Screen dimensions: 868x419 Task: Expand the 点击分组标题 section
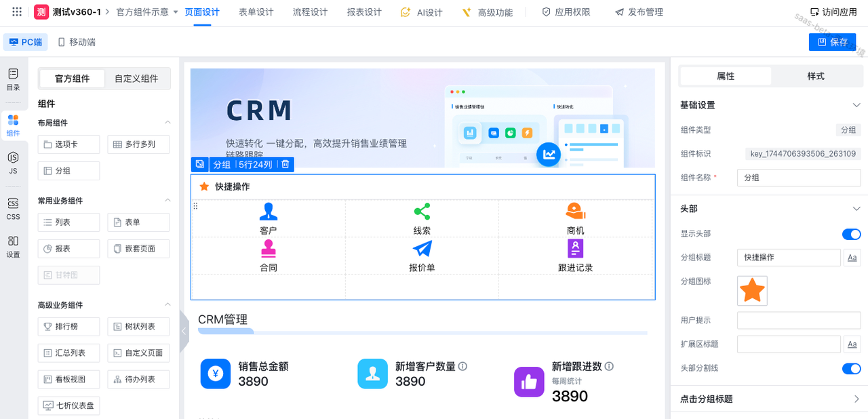coord(856,399)
